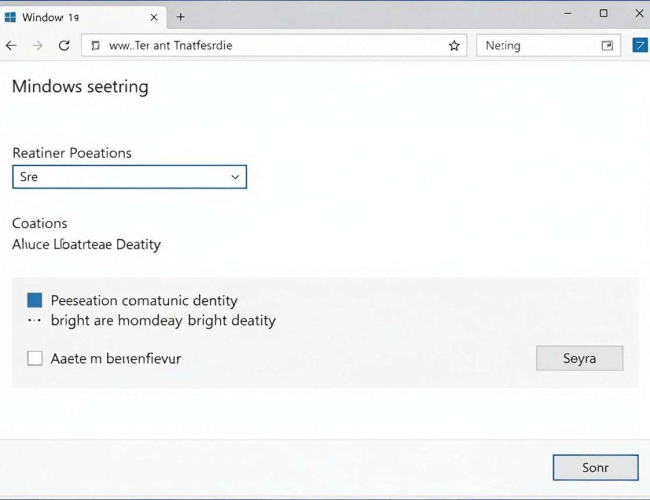This screenshot has width=650, height=500.
Task: Go back with the back arrow
Action: (x=11, y=46)
